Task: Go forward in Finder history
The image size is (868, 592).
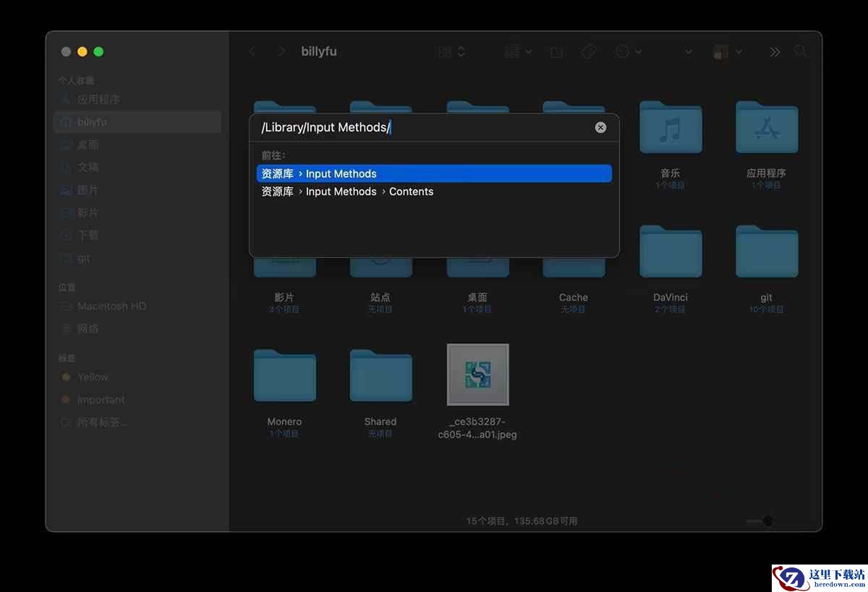Action: [281, 51]
